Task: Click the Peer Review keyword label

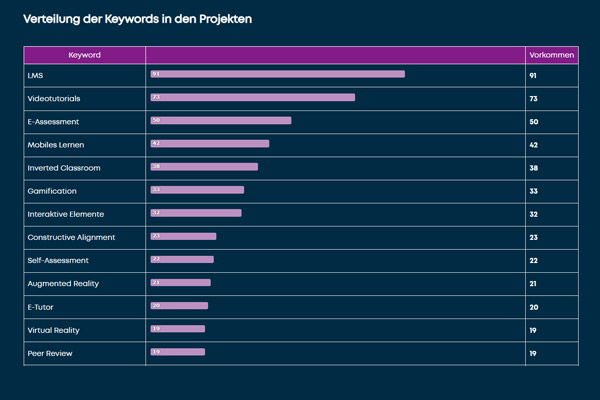Action: pyautogui.click(x=48, y=353)
